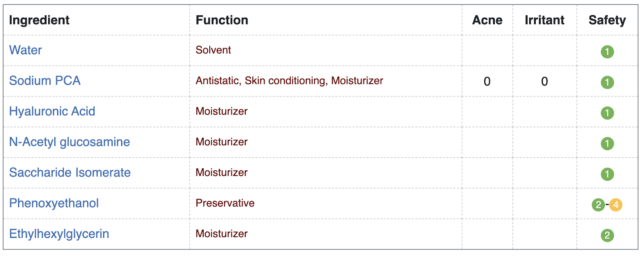Image resolution: width=644 pixels, height=256 pixels.
Task: Open Hyaluronic Acid ingredient page
Action: pyautogui.click(x=52, y=111)
